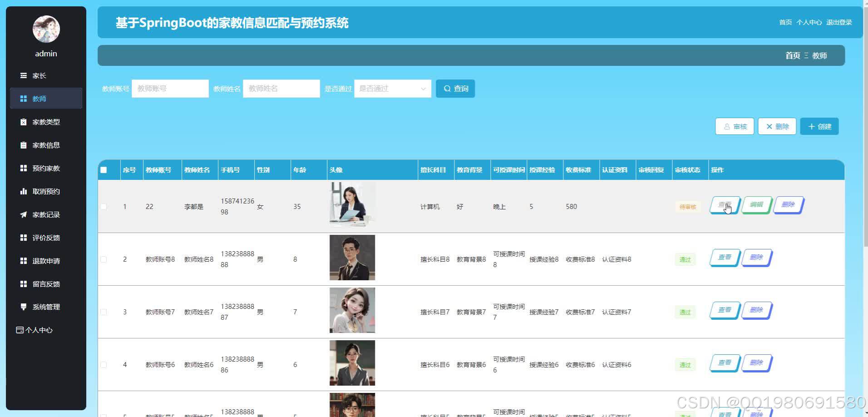Check the row checkbox for 教师姓名6
Image resolution: width=868 pixels, height=417 pixels.
tap(104, 365)
